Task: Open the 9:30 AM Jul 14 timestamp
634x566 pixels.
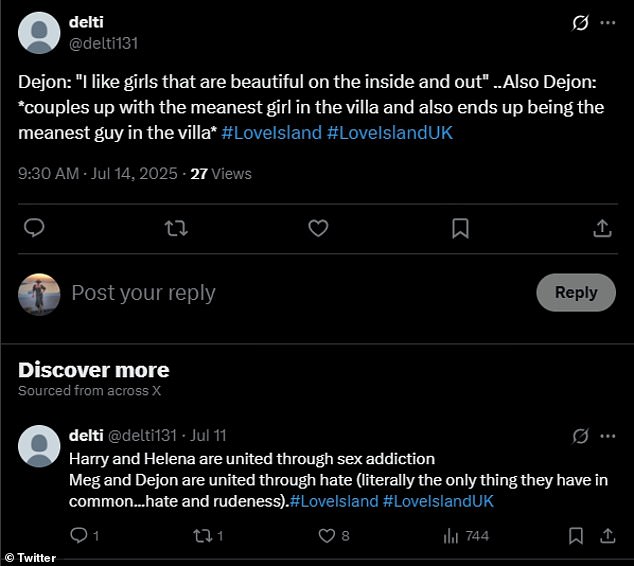Action: point(95,174)
